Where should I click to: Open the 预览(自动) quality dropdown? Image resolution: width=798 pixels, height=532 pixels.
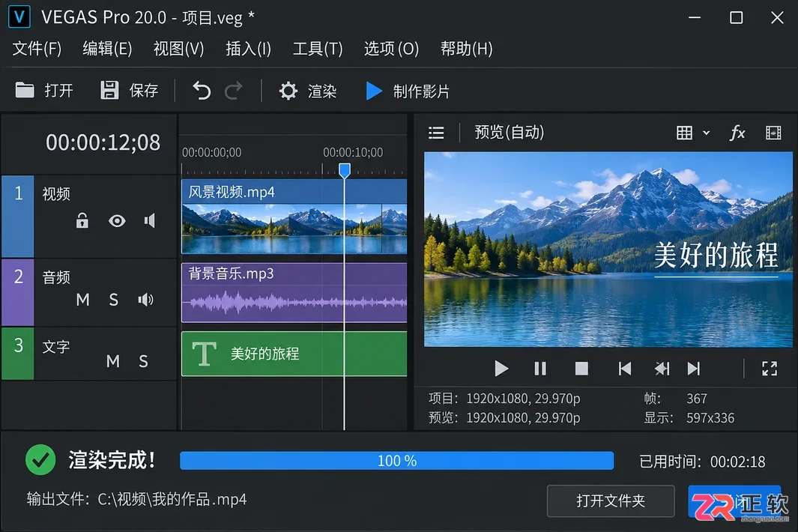pyautogui.click(x=509, y=133)
